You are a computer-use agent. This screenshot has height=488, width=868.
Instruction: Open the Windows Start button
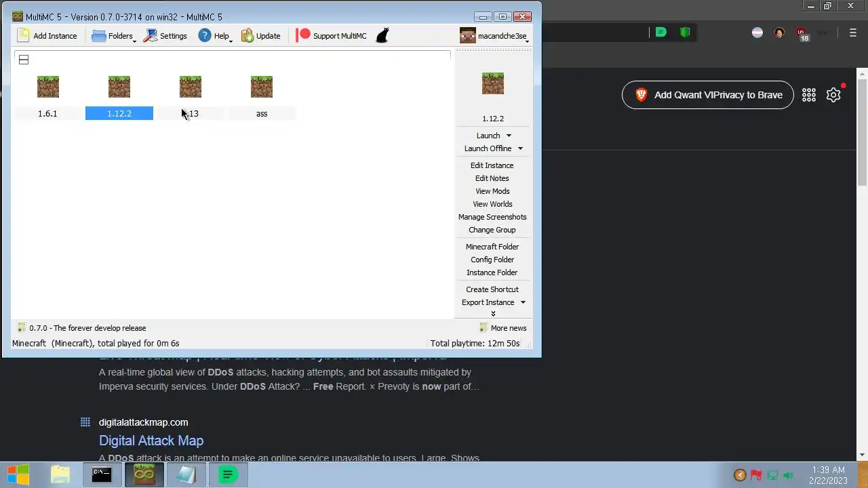pyautogui.click(x=18, y=475)
